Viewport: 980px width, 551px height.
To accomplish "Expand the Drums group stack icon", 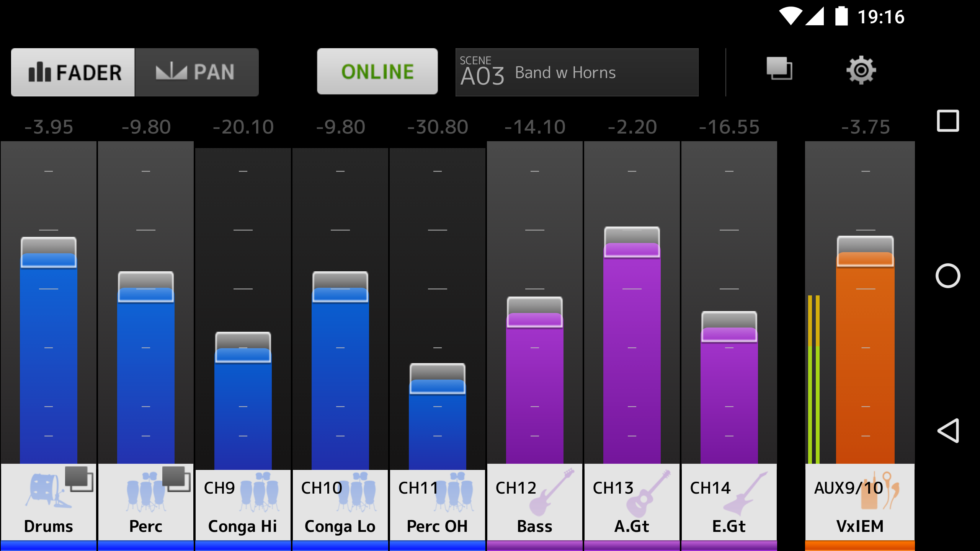I will [79, 479].
